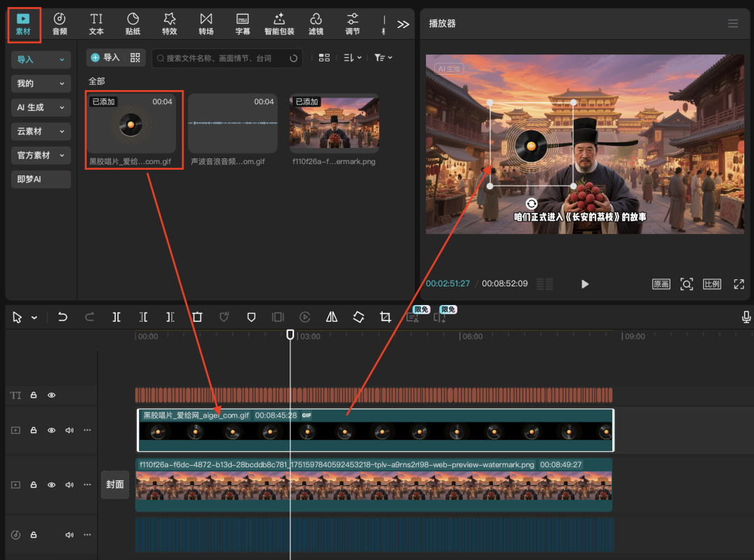The height and width of the screenshot is (560, 754).
Task: Click the 封面 cover button
Action: [114, 485]
